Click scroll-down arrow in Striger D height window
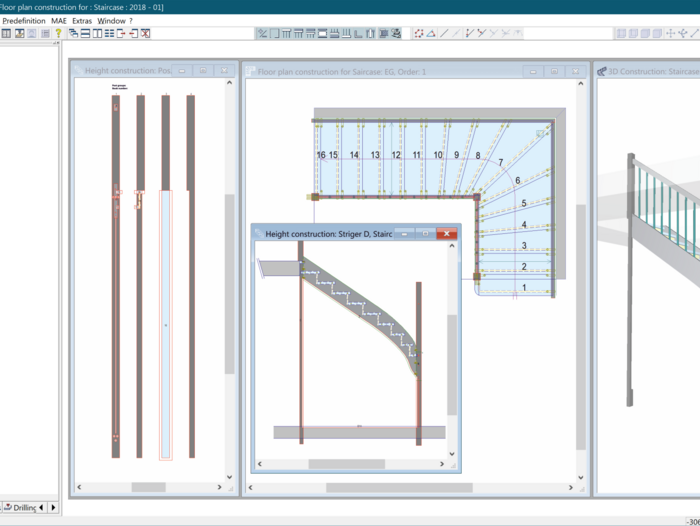700x526 pixels. click(452, 454)
